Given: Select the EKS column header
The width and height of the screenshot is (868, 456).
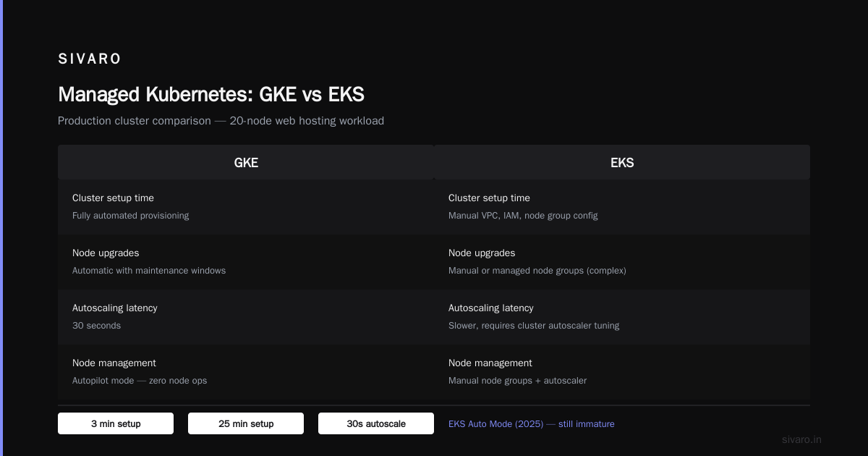Looking at the screenshot, I should (x=622, y=162).
